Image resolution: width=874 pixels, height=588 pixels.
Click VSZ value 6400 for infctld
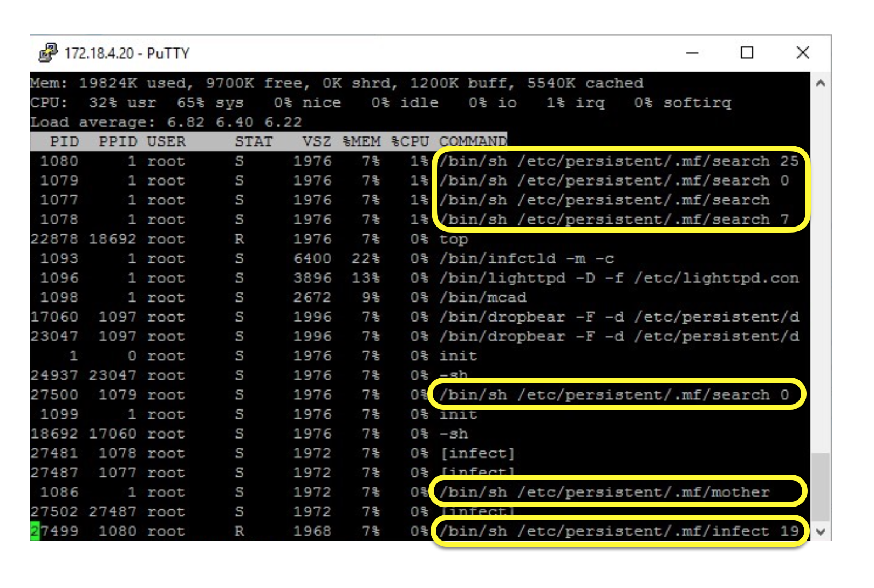312,258
